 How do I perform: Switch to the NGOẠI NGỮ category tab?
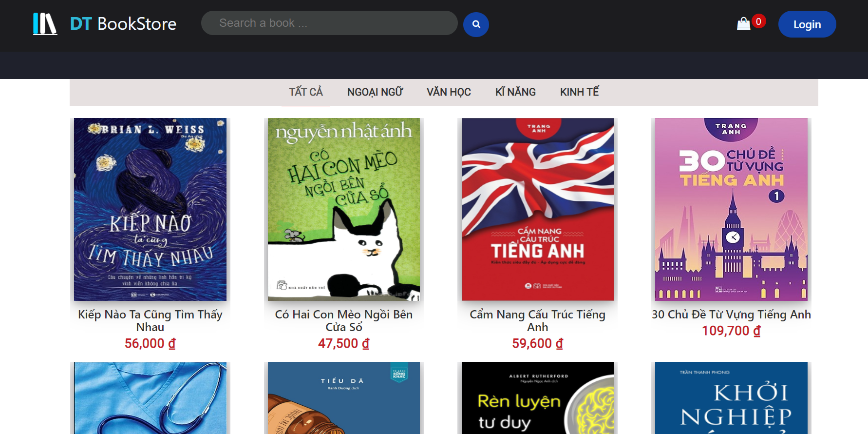[375, 92]
